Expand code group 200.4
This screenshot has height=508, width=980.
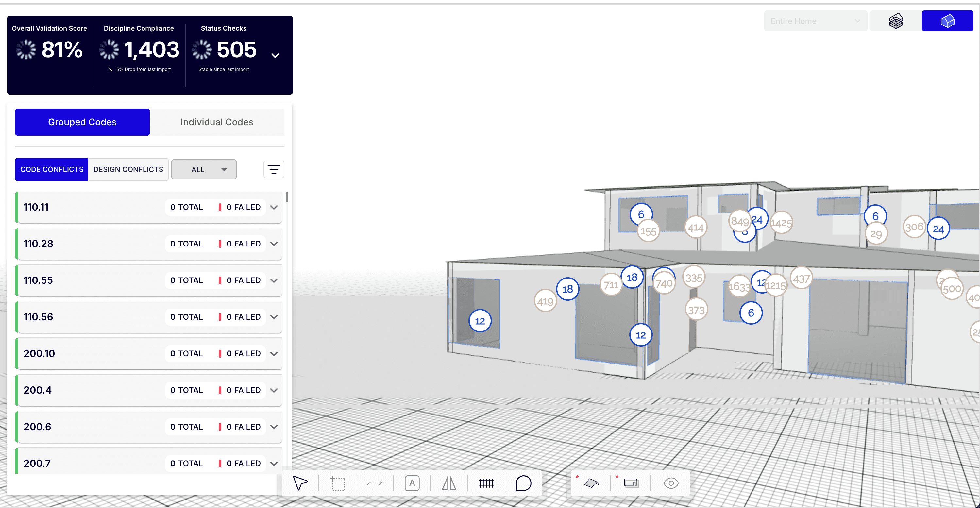(x=274, y=390)
